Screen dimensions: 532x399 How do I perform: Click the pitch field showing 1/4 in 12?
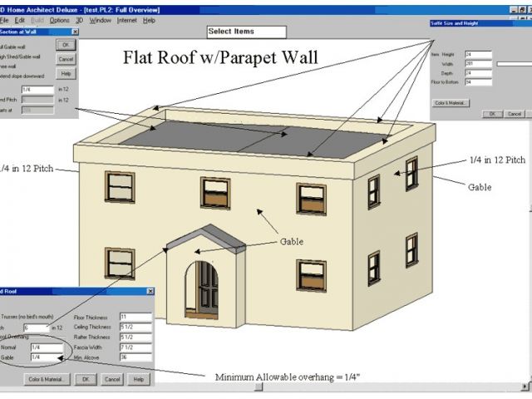pos(39,88)
